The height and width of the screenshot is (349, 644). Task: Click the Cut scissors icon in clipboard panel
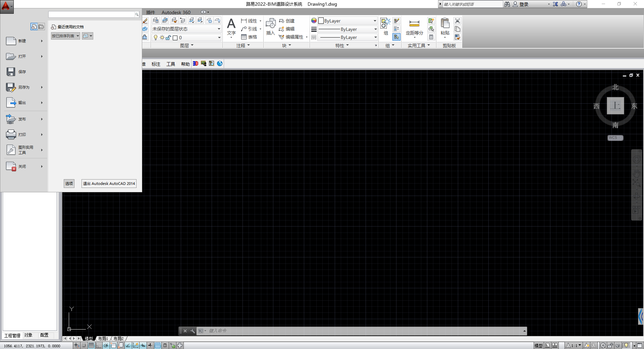click(x=458, y=21)
